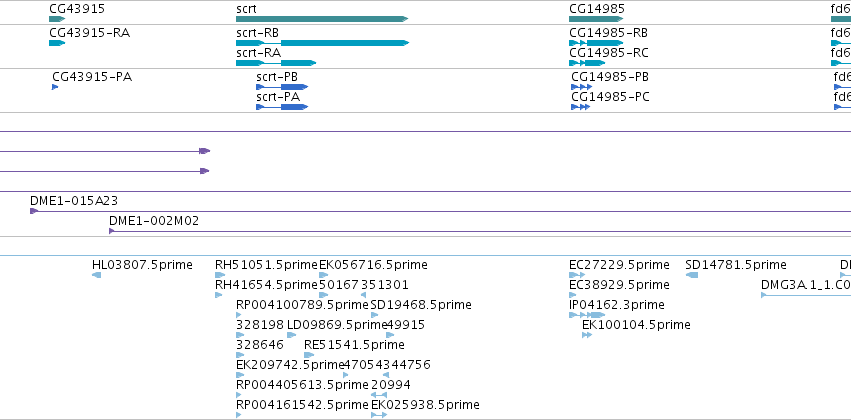Open the DME1-002M02 clone label
This screenshot has height=420, width=851.
154,221
